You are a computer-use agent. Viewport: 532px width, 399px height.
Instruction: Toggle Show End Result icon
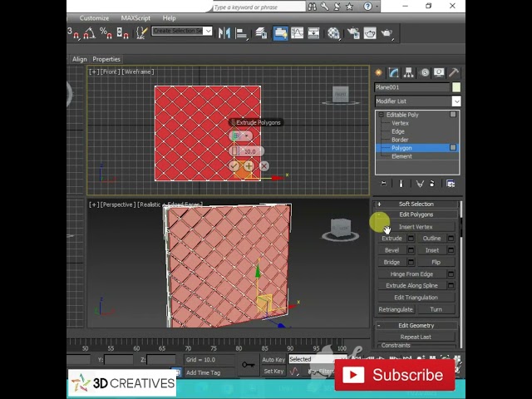tap(401, 184)
